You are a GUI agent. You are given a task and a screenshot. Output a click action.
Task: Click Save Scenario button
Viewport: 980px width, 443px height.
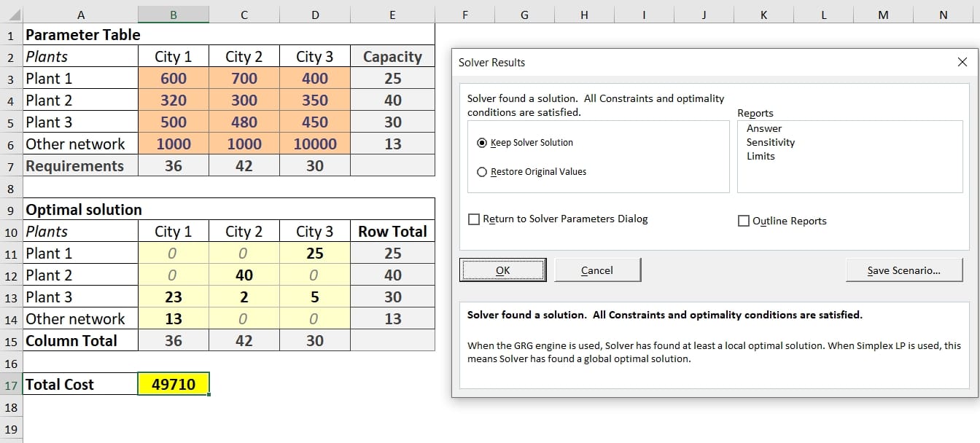(903, 270)
